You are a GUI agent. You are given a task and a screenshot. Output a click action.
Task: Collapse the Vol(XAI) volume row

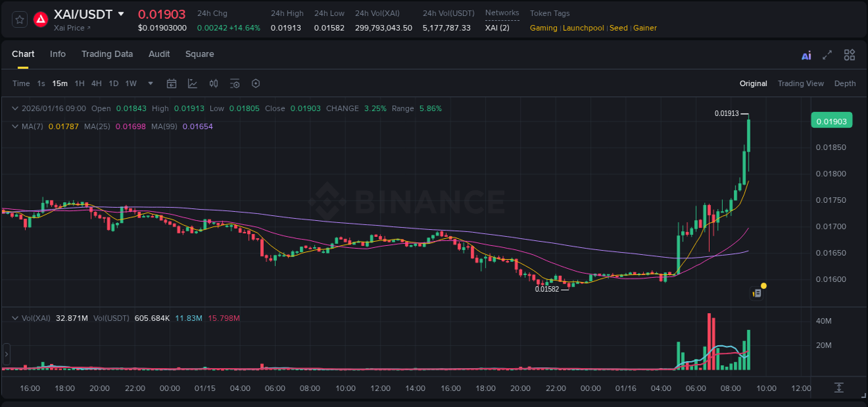click(x=14, y=317)
